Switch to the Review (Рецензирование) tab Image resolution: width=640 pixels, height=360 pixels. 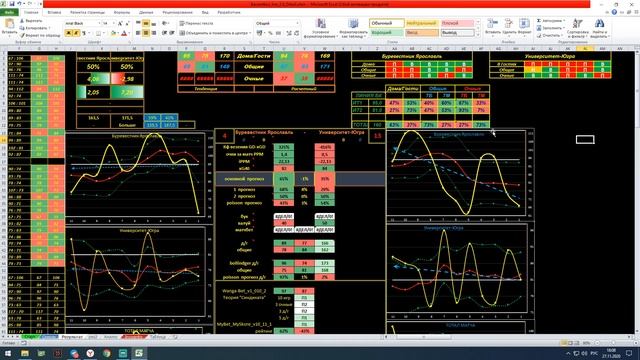pyautogui.click(x=177, y=13)
